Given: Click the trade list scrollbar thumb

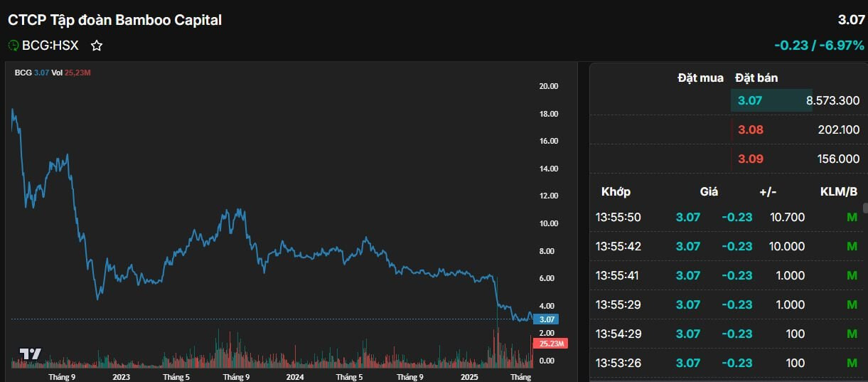Looking at the screenshot, I should coord(865,208).
